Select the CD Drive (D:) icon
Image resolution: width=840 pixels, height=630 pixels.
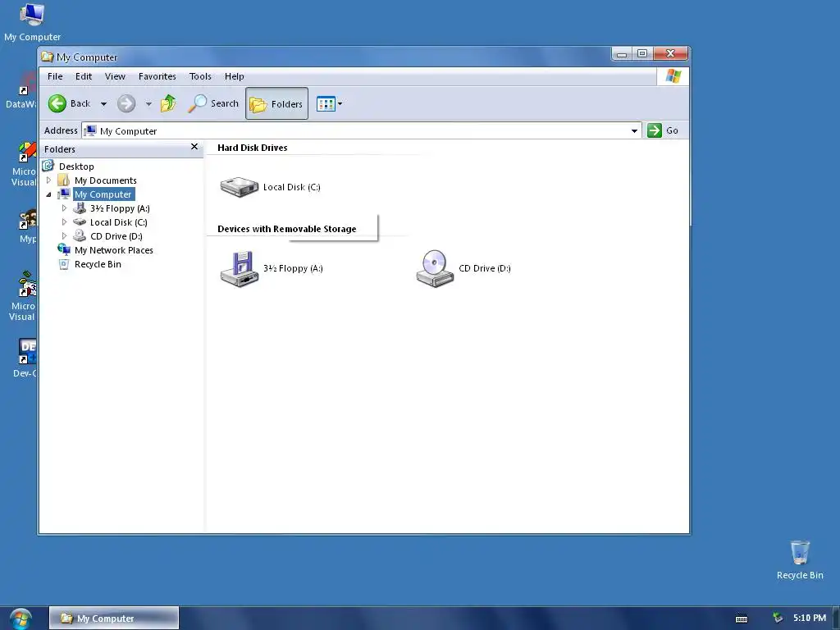[435, 268]
